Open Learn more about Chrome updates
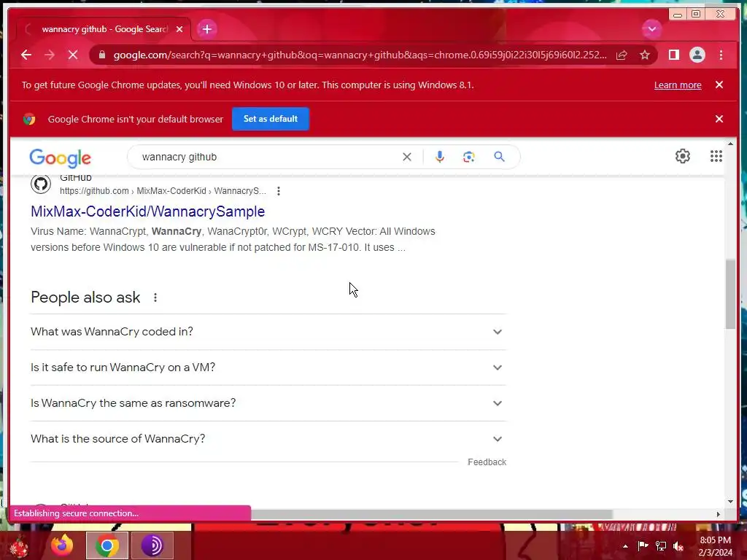 678,85
